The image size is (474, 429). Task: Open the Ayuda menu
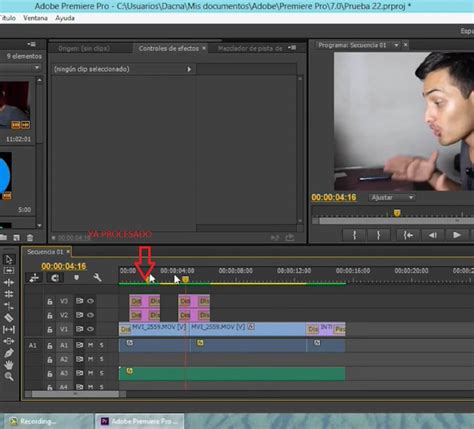click(x=65, y=18)
